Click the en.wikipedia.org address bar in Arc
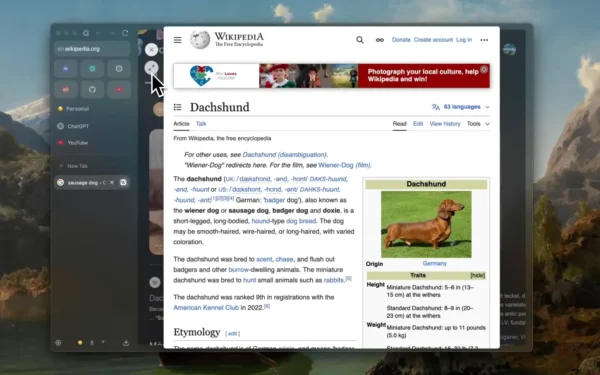This screenshot has height=375, width=600. coord(92,49)
